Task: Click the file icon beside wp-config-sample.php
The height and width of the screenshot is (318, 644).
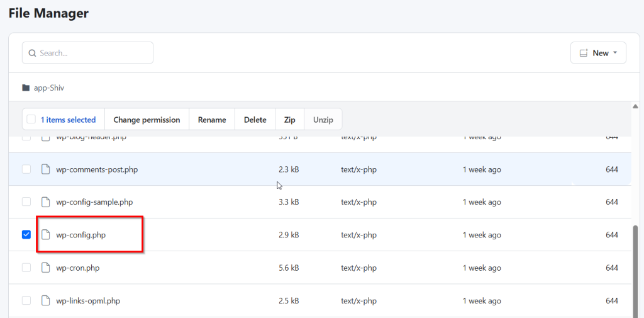Action: coord(45,202)
